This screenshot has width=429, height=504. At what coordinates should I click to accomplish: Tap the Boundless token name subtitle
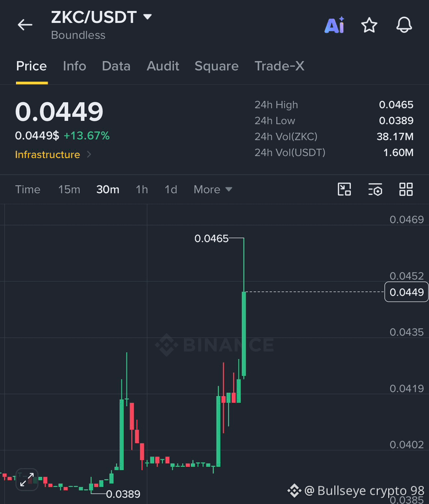pos(78,35)
